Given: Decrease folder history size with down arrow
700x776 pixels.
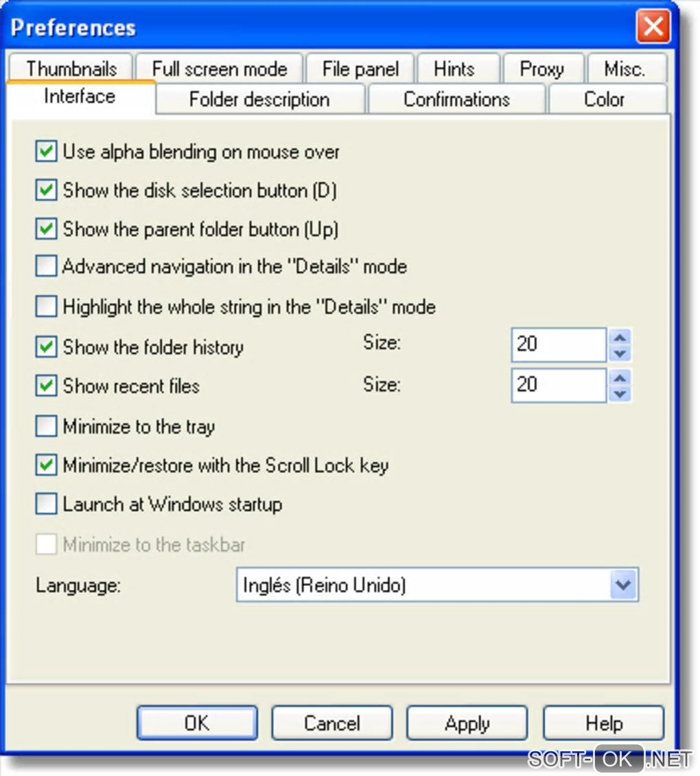Looking at the screenshot, I should 620,353.
